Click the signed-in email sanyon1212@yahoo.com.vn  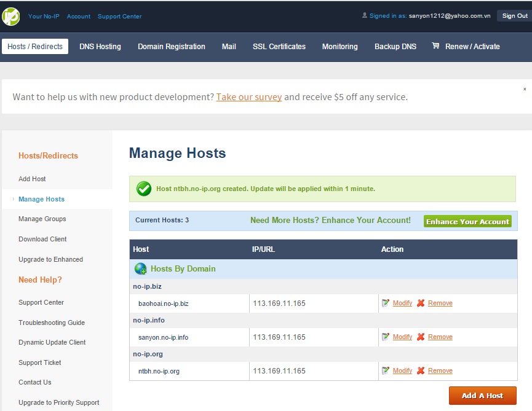click(450, 15)
